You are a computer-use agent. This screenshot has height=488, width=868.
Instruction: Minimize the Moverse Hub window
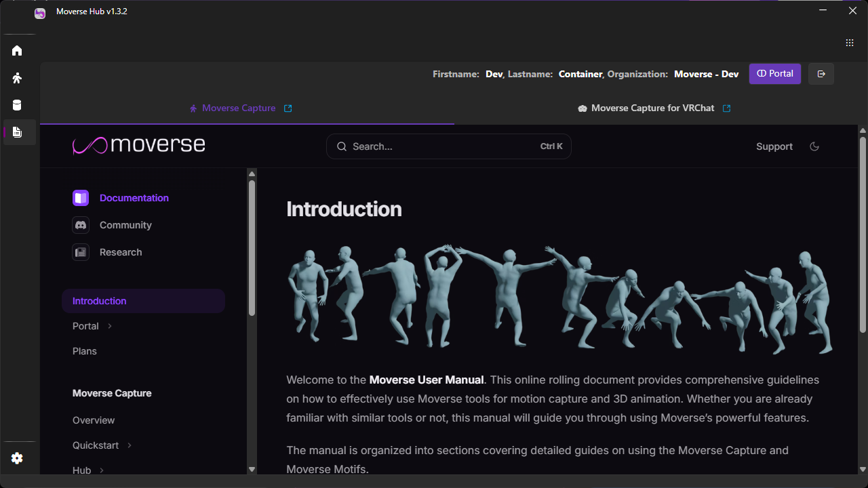pos(822,11)
